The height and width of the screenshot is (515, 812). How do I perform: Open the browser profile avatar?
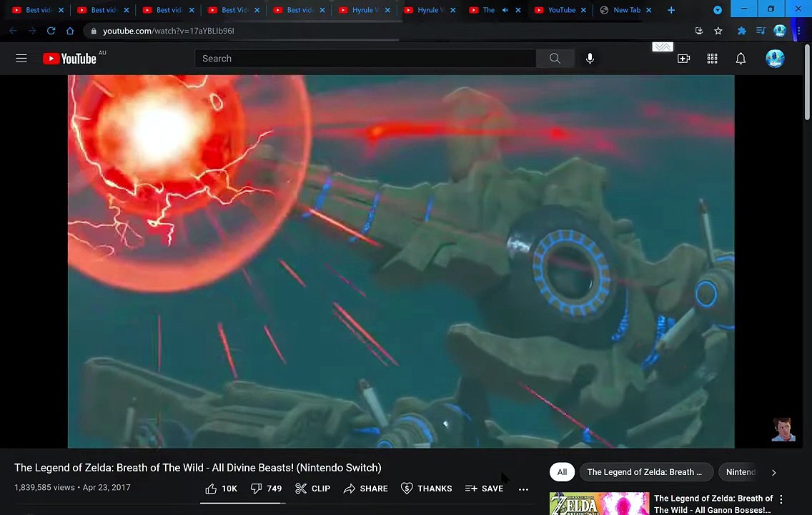tap(779, 31)
